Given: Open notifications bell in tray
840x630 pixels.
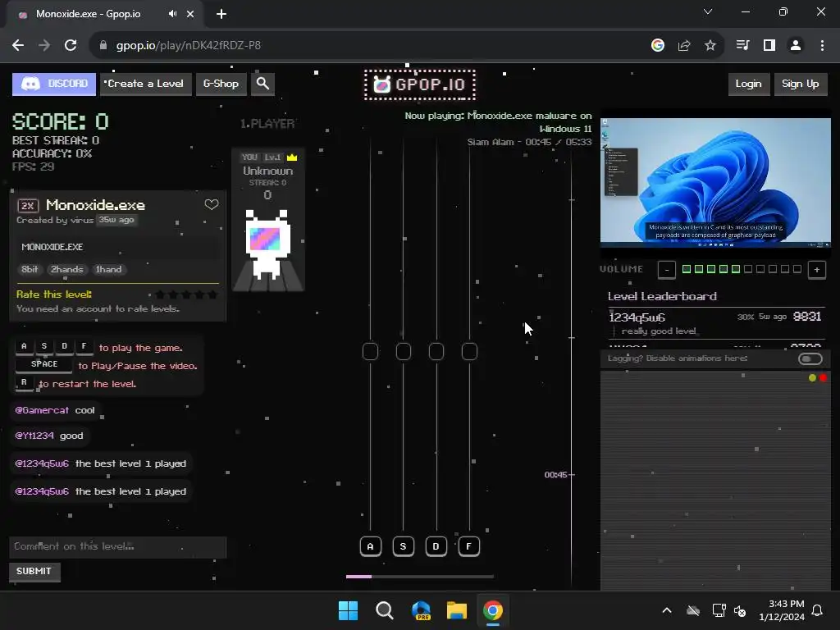Looking at the screenshot, I should pyautogui.click(x=818, y=610).
